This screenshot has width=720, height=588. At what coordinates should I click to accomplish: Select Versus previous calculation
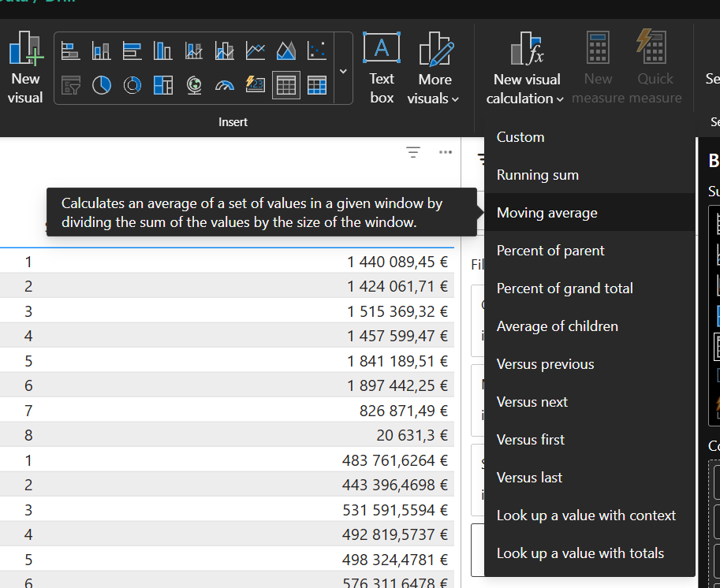tap(546, 364)
